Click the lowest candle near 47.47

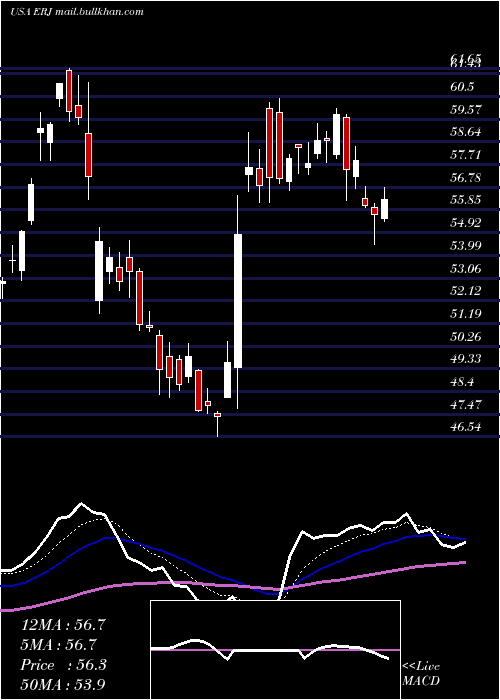click(217, 415)
